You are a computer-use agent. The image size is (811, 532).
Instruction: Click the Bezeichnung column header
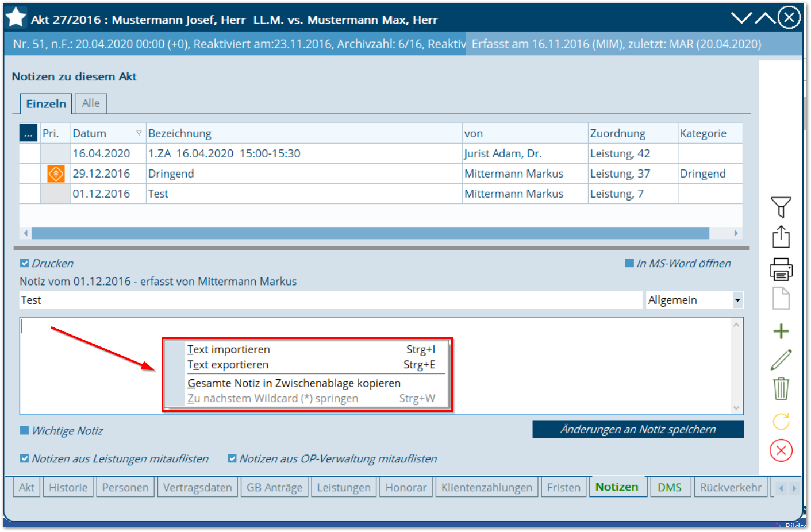pyautogui.click(x=304, y=133)
